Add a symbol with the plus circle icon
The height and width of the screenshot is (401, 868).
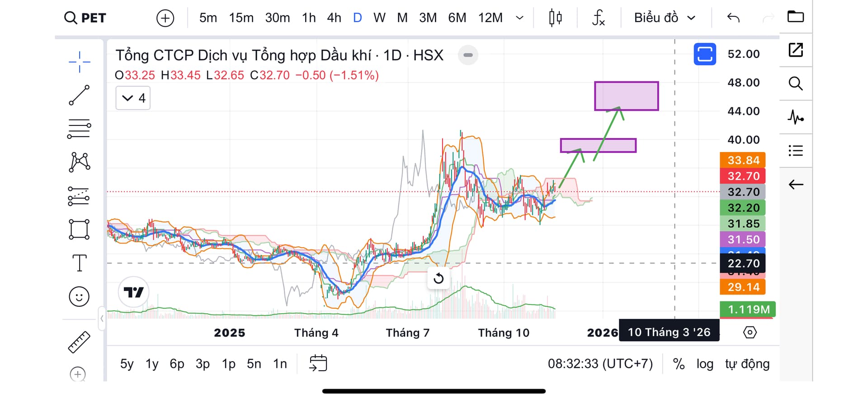[165, 18]
